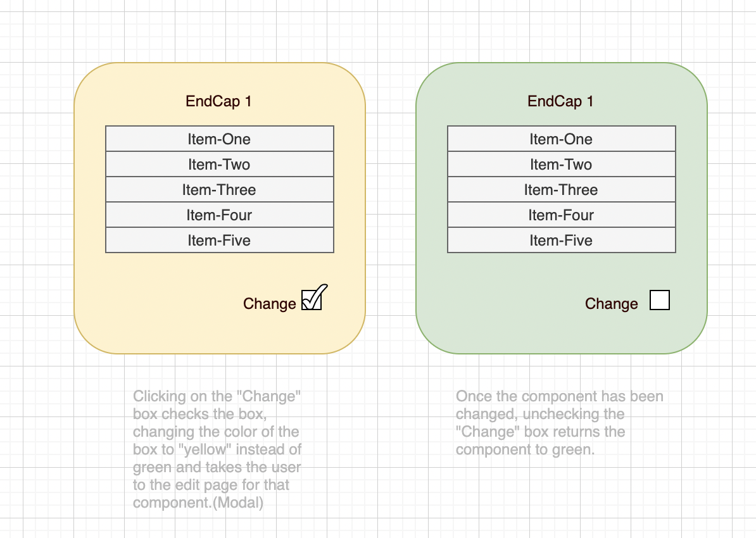Select Item-Three in the yellow EndCap card
The width and height of the screenshot is (756, 538).
219,189
